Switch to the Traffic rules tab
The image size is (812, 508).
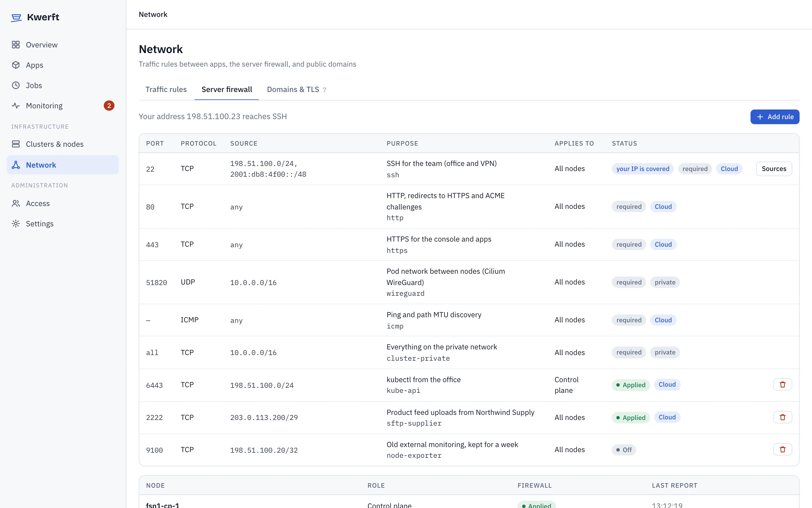(166, 89)
